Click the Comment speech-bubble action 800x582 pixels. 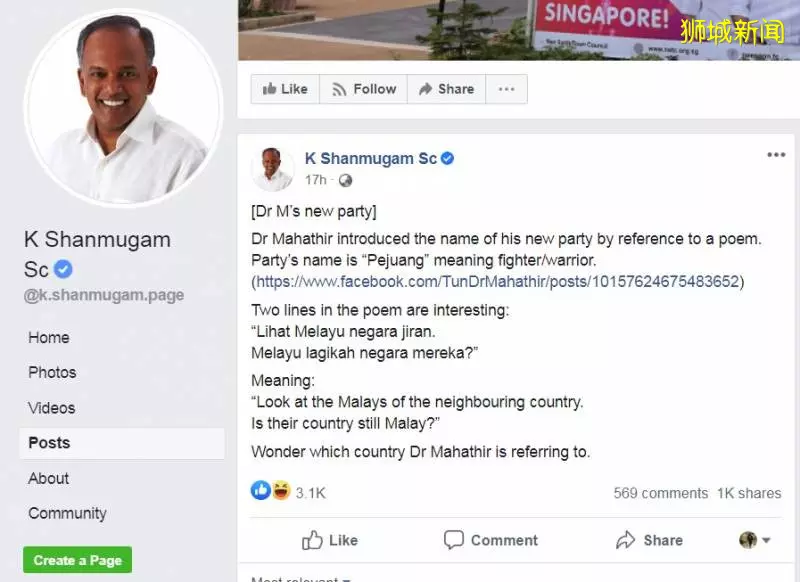[x=490, y=540]
